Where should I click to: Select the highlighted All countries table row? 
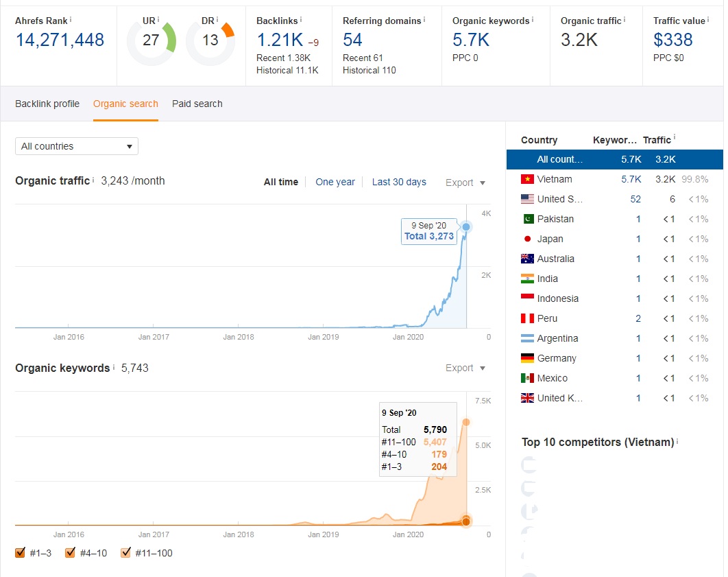click(615, 159)
